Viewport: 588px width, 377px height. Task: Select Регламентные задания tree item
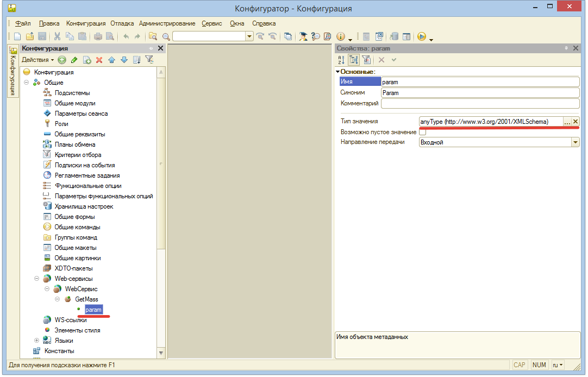87,175
